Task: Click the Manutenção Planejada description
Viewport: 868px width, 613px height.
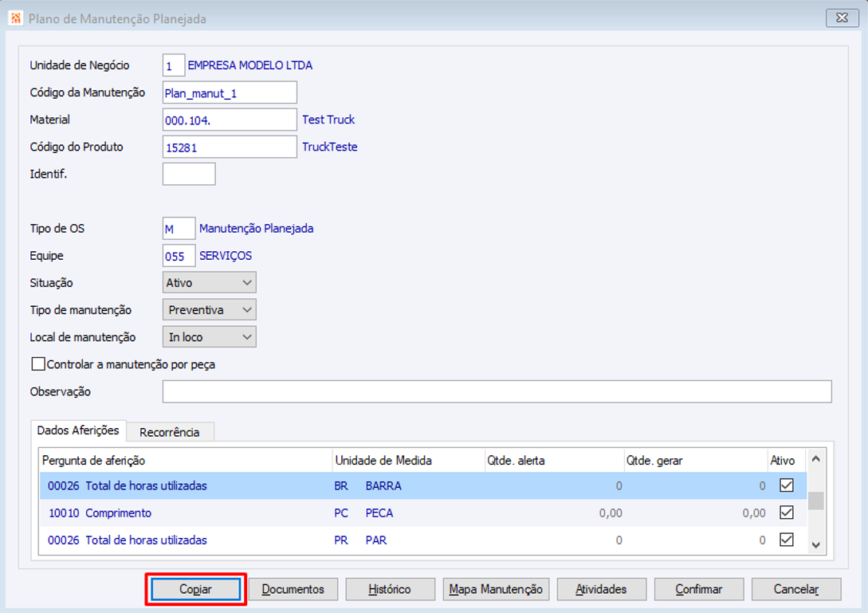Action: tap(257, 228)
